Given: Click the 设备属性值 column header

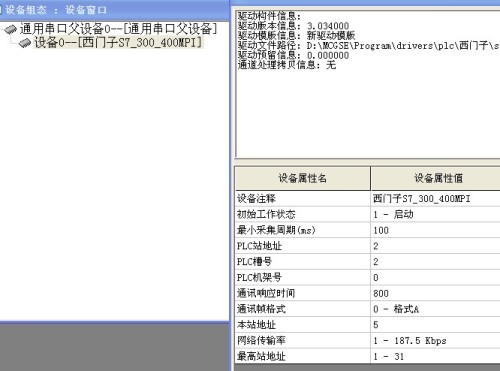Looking at the screenshot, I should point(436,178).
